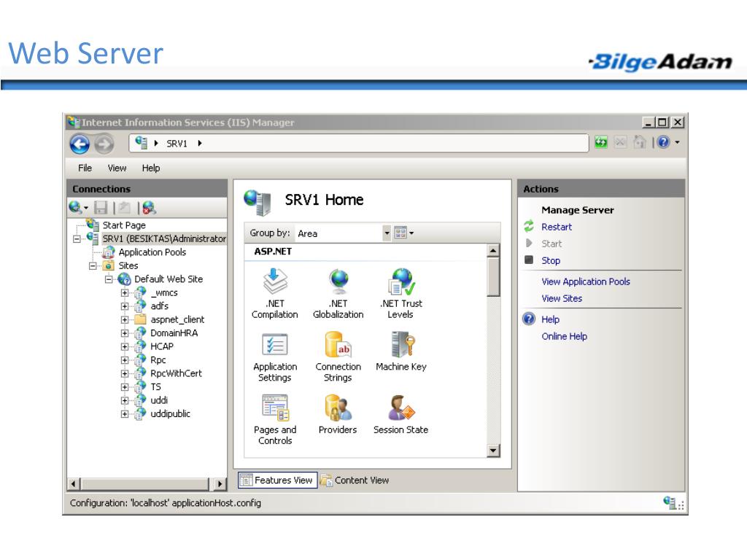Open the view layout dropdown button

point(404,233)
